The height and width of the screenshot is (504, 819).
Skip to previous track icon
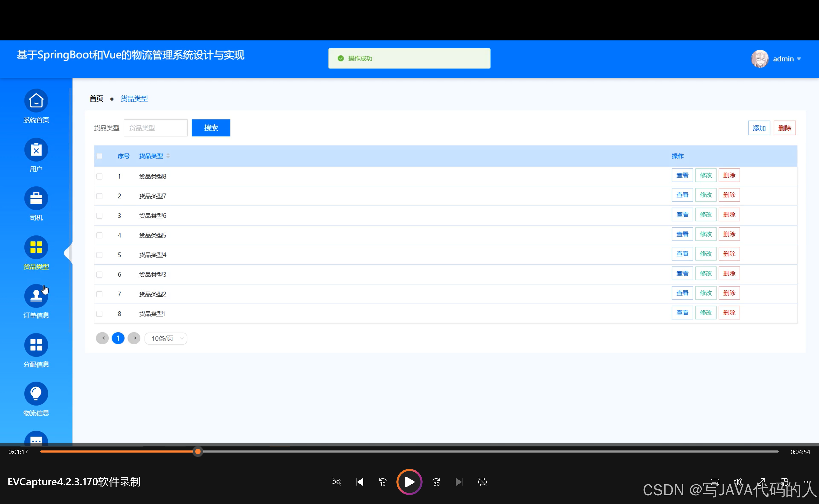point(359,482)
